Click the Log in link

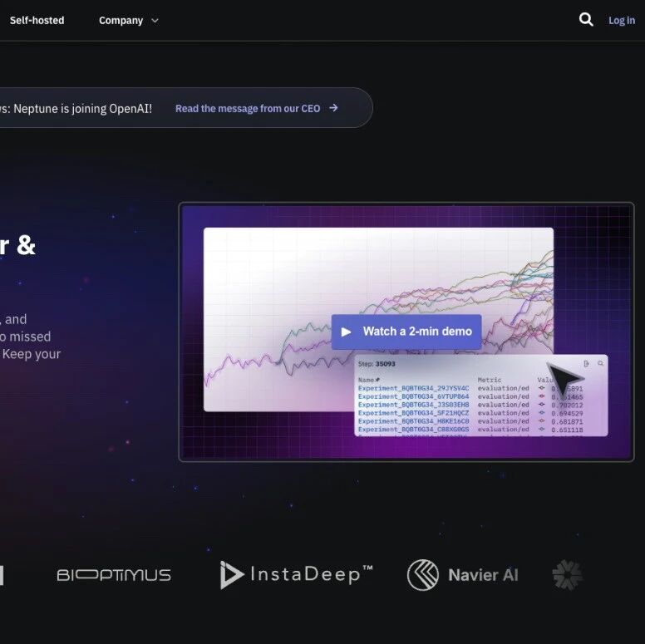[621, 21]
